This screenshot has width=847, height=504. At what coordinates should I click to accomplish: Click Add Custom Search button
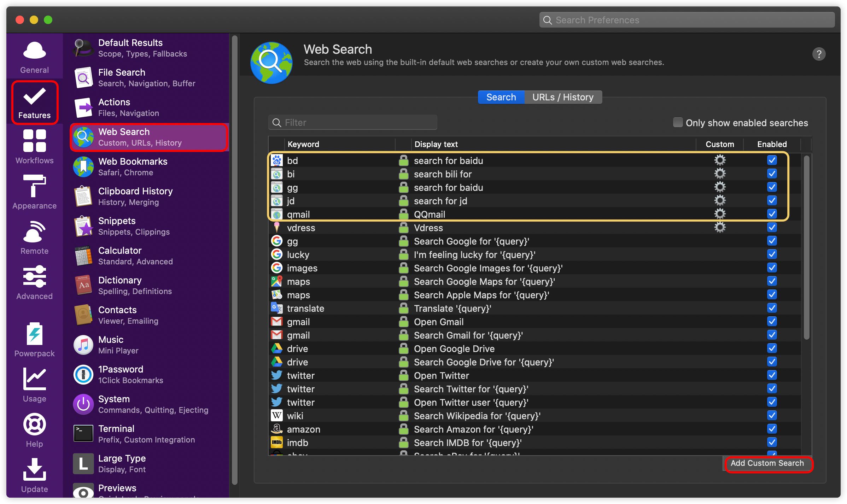pos(767,463)
